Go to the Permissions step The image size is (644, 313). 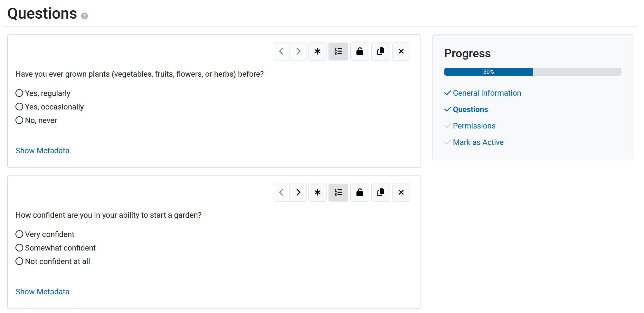point(474,126)
